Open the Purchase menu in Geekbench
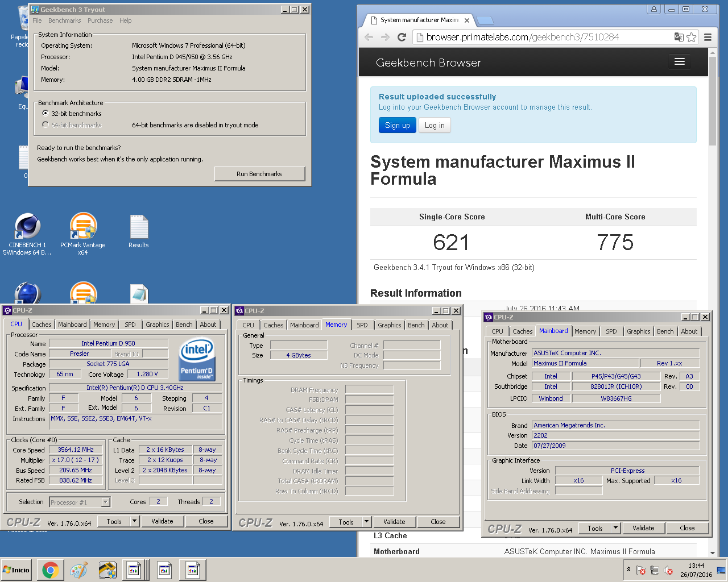Image resolution: width=728 pixels, height=582 pixels. point(100,20)
